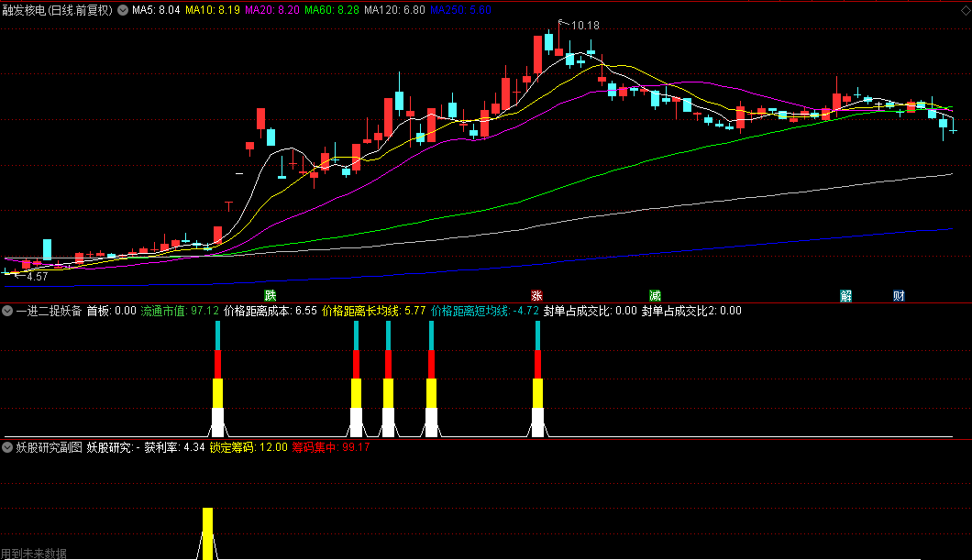Click the 融发核电(日线,前复权) chart title
The height and width of the screenshot is (560, 972).
58,10
